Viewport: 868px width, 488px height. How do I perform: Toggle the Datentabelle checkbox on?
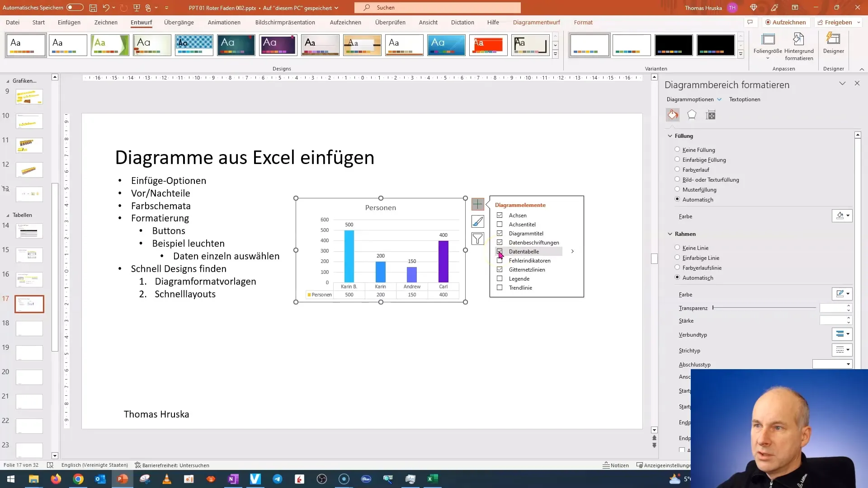500,251
